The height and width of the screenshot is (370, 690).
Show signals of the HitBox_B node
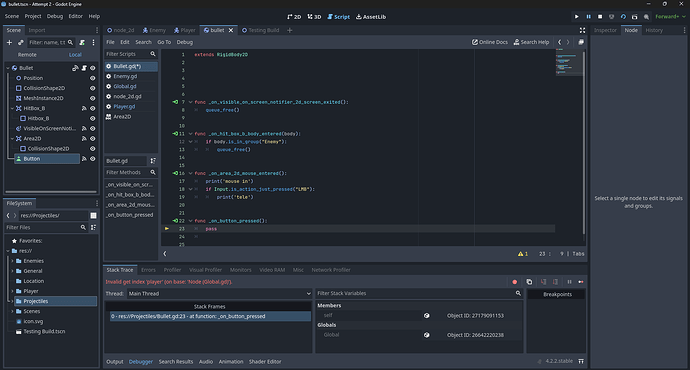pos(84,108)
